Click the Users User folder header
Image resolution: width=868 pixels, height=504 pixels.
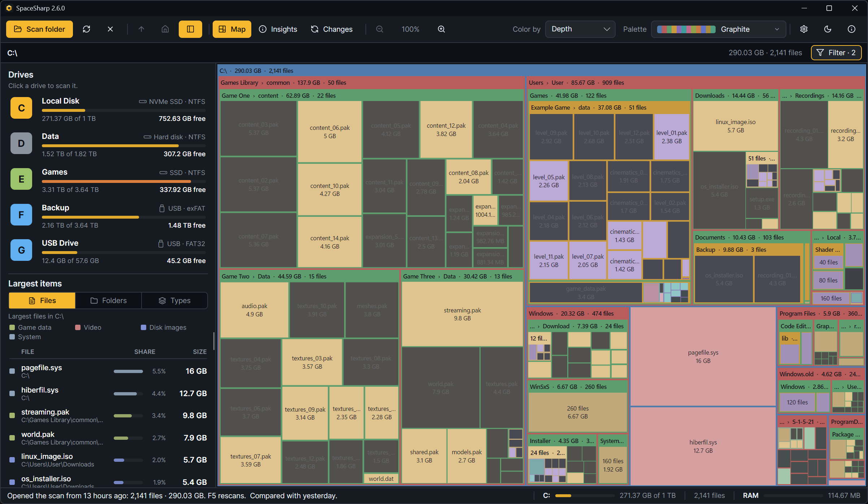coord(696,83)
